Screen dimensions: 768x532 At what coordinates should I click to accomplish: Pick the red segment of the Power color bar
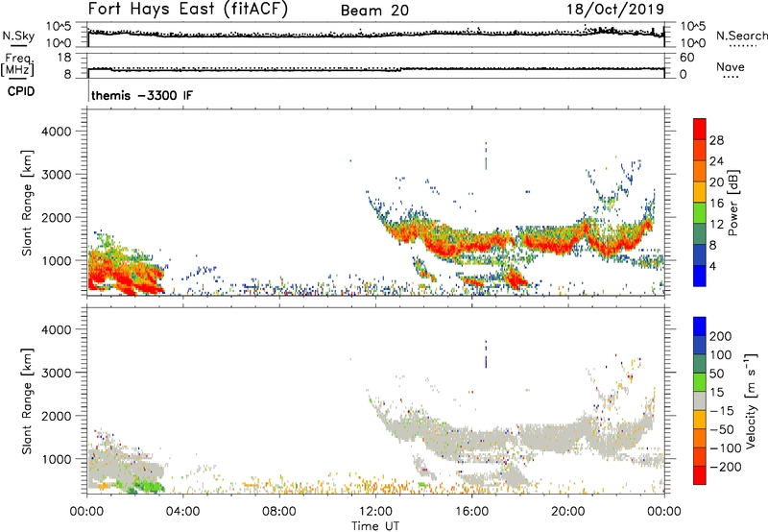pos(700,130)
